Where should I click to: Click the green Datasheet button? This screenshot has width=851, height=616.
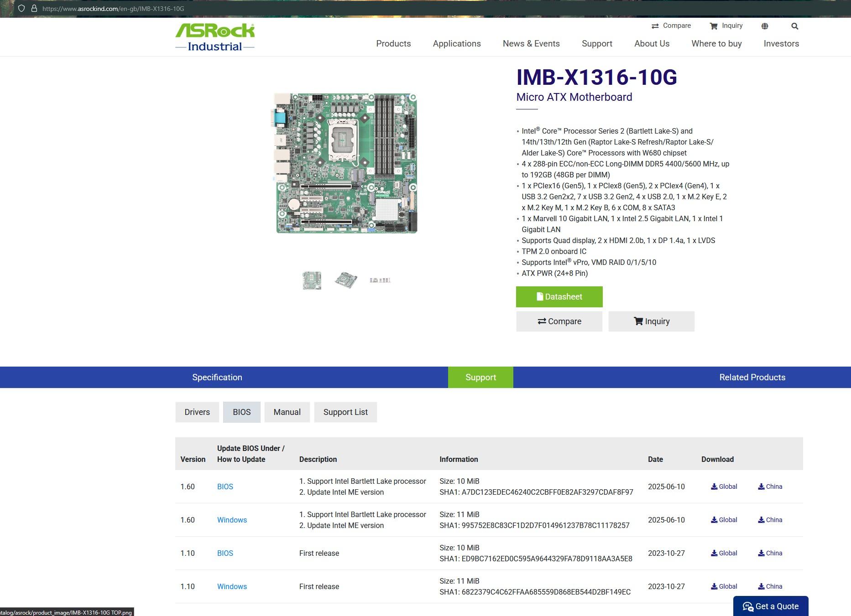pyautogui.click(x=559, y=297)
